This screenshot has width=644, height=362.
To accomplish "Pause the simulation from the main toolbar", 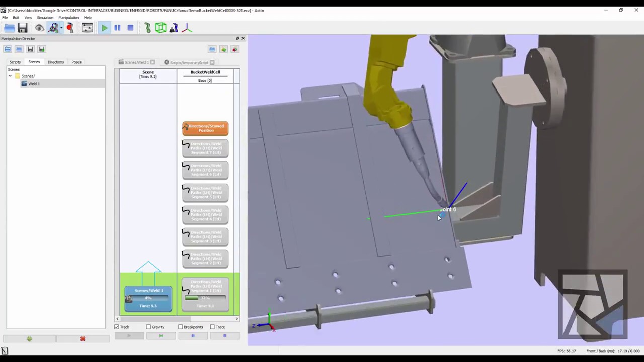I will coord(117,28).
